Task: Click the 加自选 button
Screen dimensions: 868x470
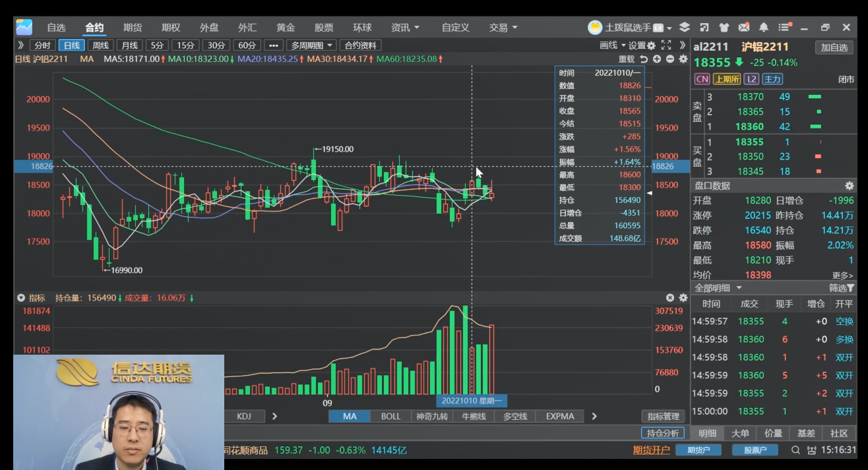Action: coord(834,47)
